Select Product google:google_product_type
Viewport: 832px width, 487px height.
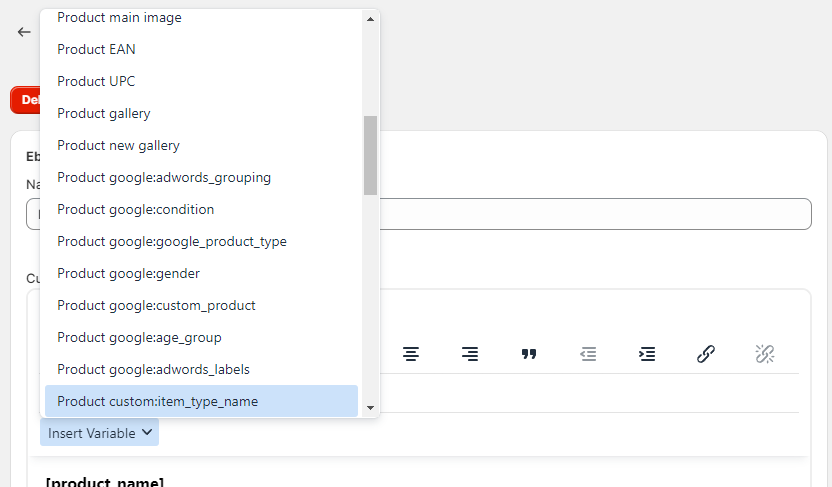pos(202,241)
